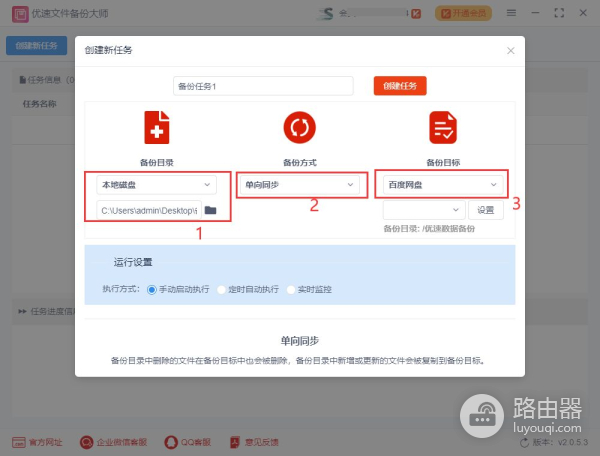The image size is (600, 456).
Task: Select 实时监控 radio option
Action: pyautogui.click(x=291, y=290)
